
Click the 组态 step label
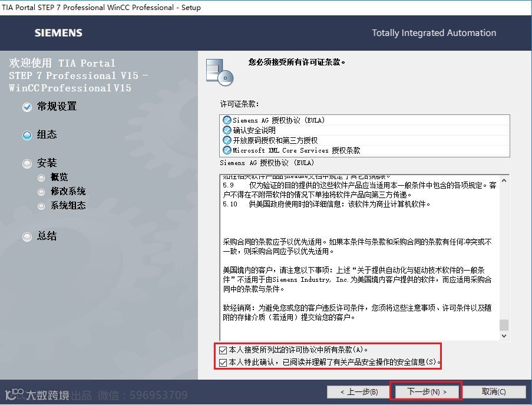(47, 135)
